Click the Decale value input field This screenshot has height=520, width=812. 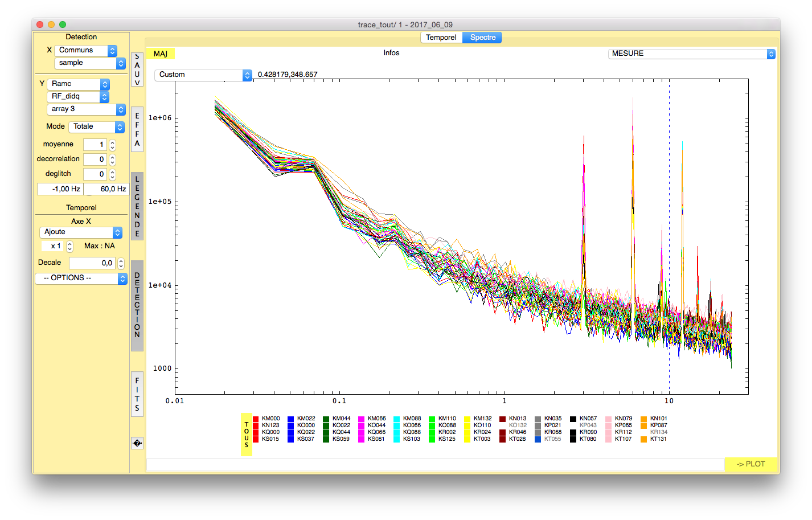click(x=92, y=263)
